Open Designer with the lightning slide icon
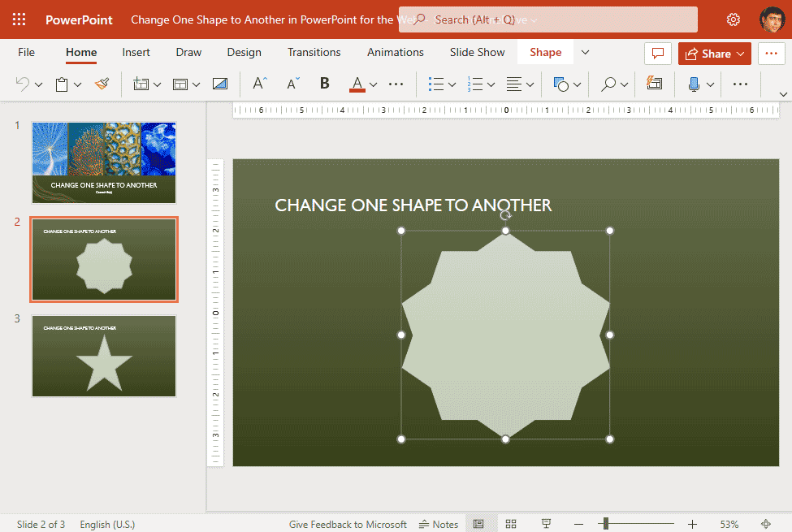Viewport: 792px width, 532px height. 655,83
